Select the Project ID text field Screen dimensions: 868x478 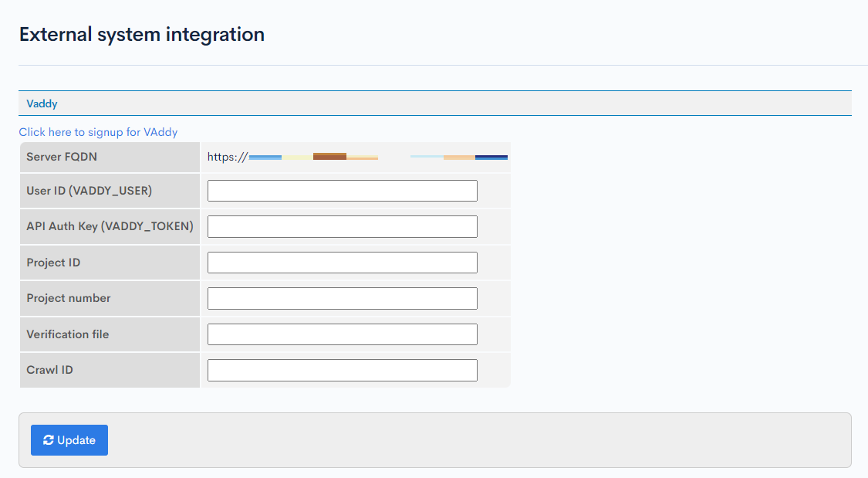tap(342, 263)
